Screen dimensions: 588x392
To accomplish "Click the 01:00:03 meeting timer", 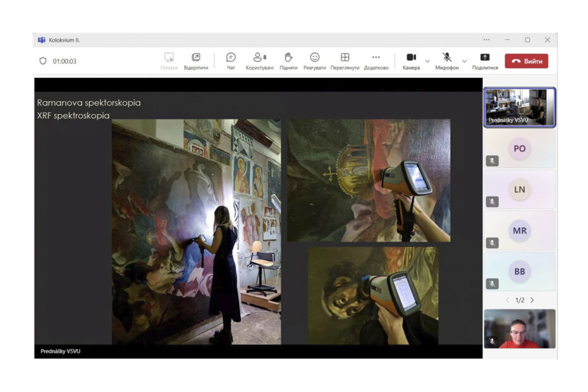I will click(x=64, y=61).
